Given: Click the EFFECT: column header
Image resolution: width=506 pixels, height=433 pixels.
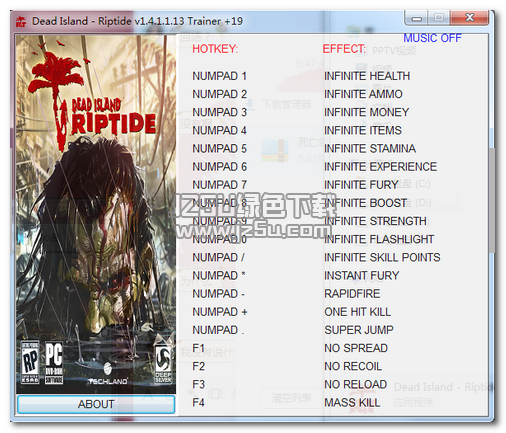Looking at the screenshot, I should point(344,49).
